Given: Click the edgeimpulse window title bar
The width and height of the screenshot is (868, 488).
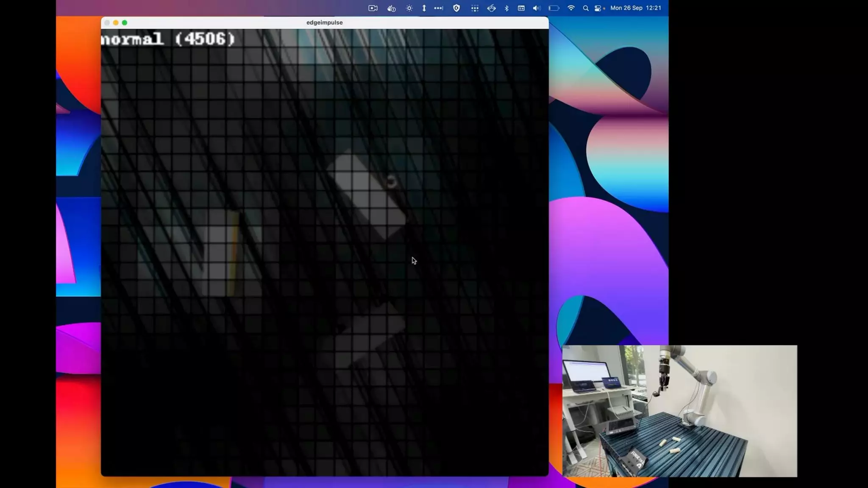Looking at the screenshot, I should (x=324, y=22).
